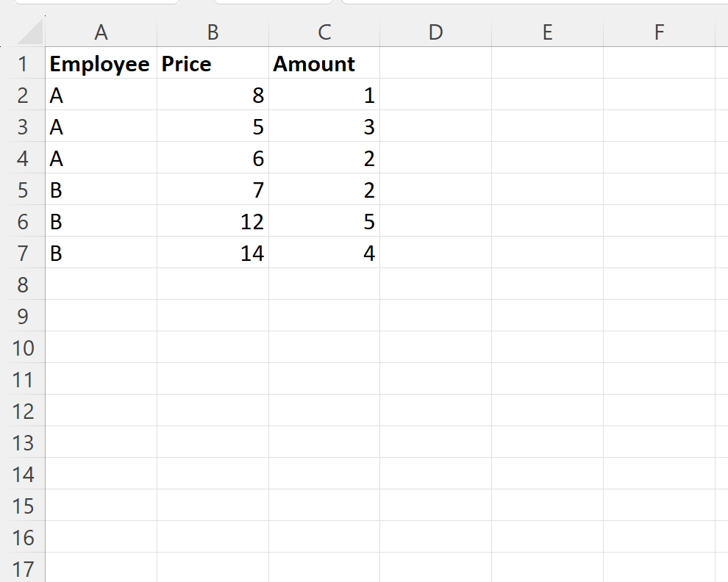The image size is (728, 582).
Task: Select column A header
Action: [x=101, y=32]
